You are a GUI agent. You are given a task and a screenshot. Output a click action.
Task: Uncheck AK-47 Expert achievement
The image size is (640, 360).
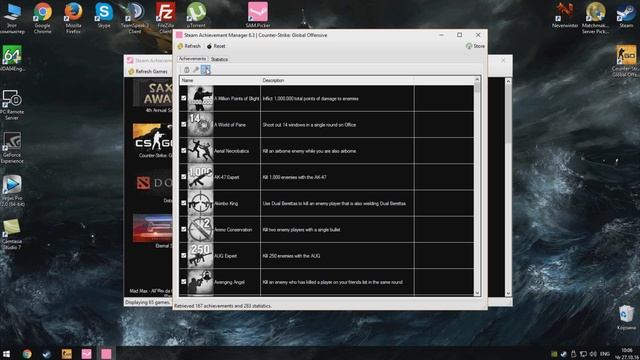click(x=184, y=177)
